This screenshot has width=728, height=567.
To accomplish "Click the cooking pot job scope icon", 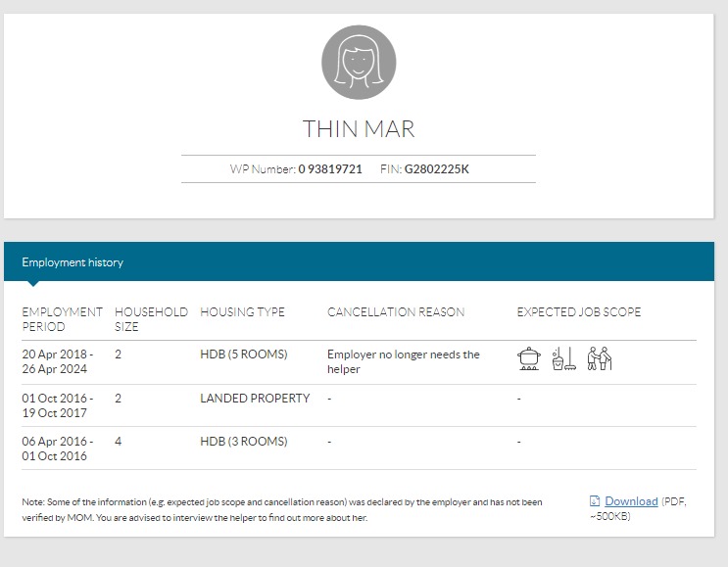I will tap(528, 359).
